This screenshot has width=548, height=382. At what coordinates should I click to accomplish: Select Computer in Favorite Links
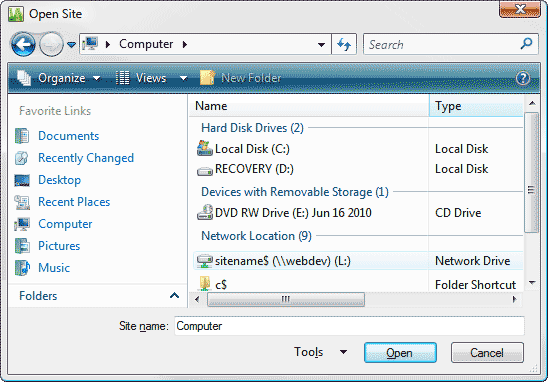point(65,224)
